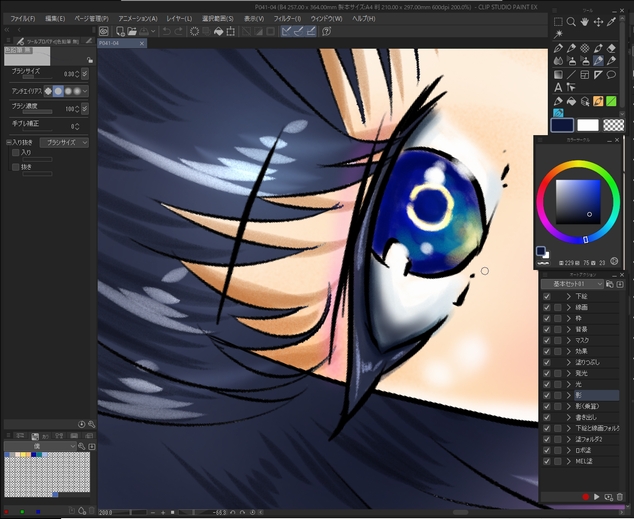Open the help question-mark icon
634x519 pixels.
[327, 31]
